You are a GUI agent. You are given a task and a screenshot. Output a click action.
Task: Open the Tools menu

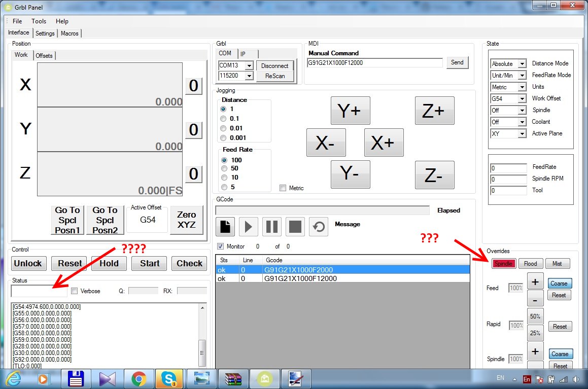point(39,21)
